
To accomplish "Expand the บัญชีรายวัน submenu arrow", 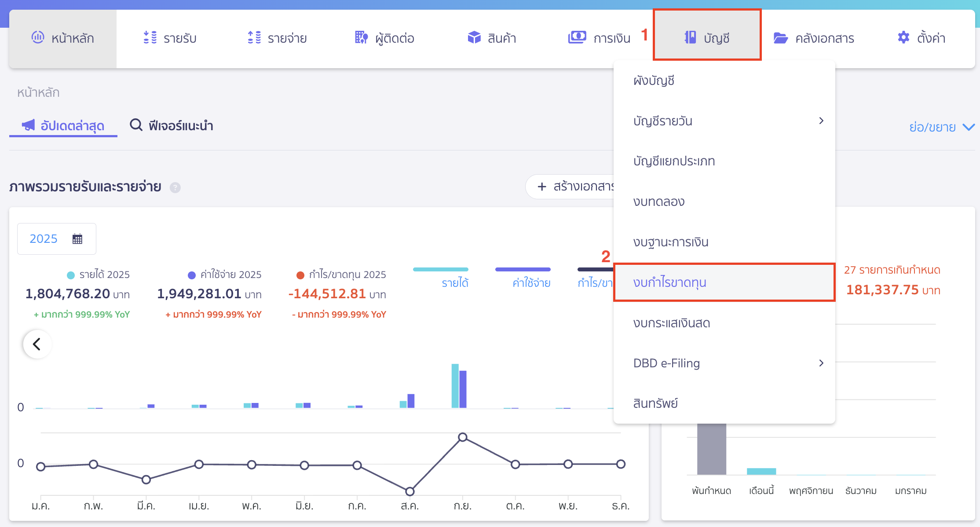I will coord(821,121).
